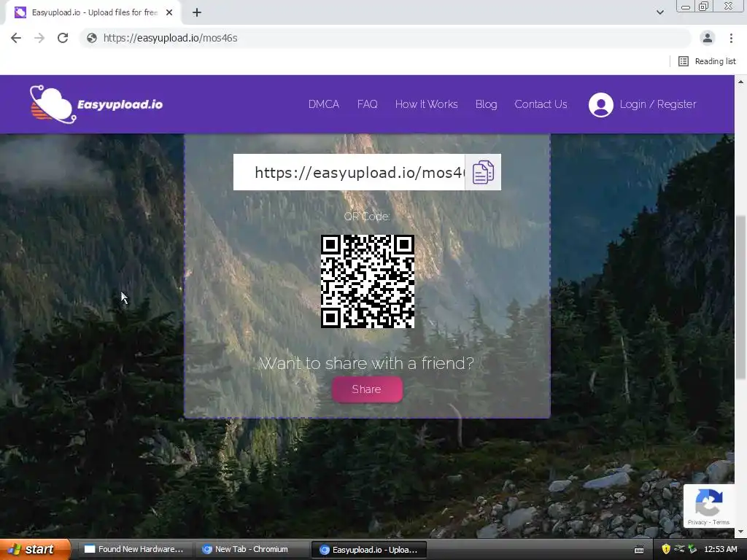Copy the upload link with copy icon
747x560 pixels.
[483, 172]
